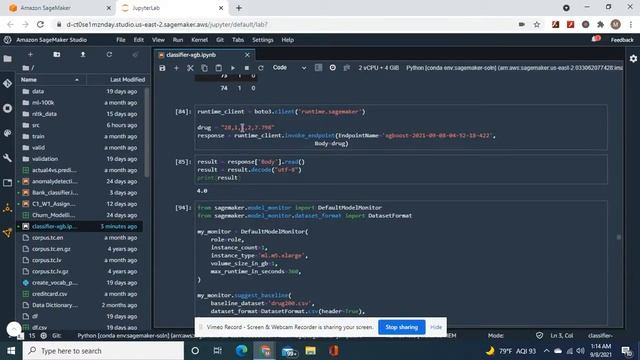Paste cells from clipboard
640x360 pixels.
tap(219, 68)
